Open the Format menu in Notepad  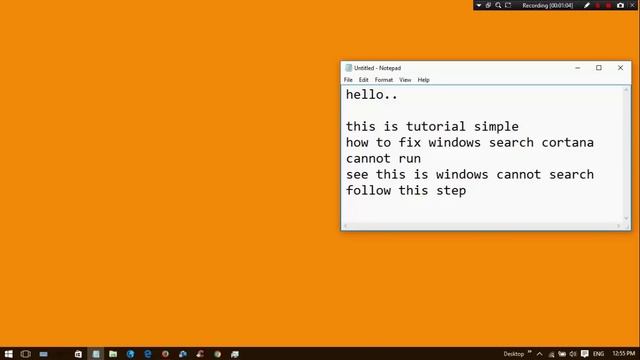pyautogui.click(x=384, y=80)
